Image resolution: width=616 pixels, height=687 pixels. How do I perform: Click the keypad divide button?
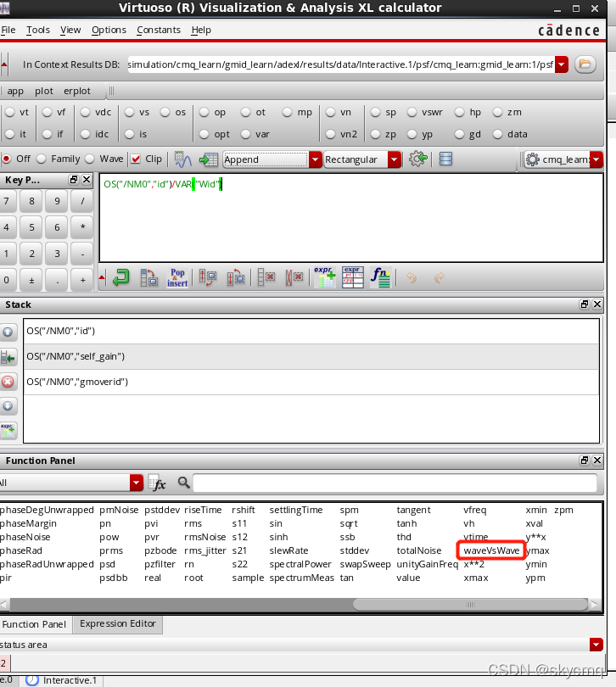point(82,201)
